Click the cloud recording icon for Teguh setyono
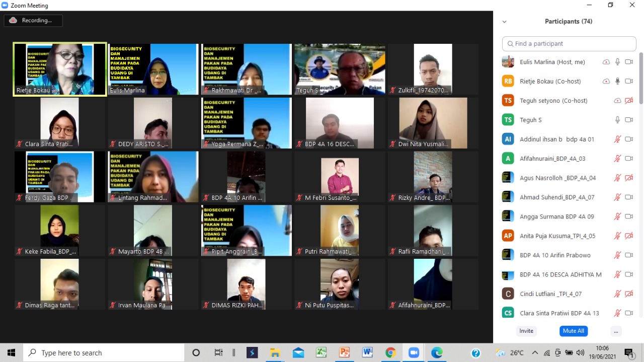This screenshot has height=362, width=644. tap(617, 101)
